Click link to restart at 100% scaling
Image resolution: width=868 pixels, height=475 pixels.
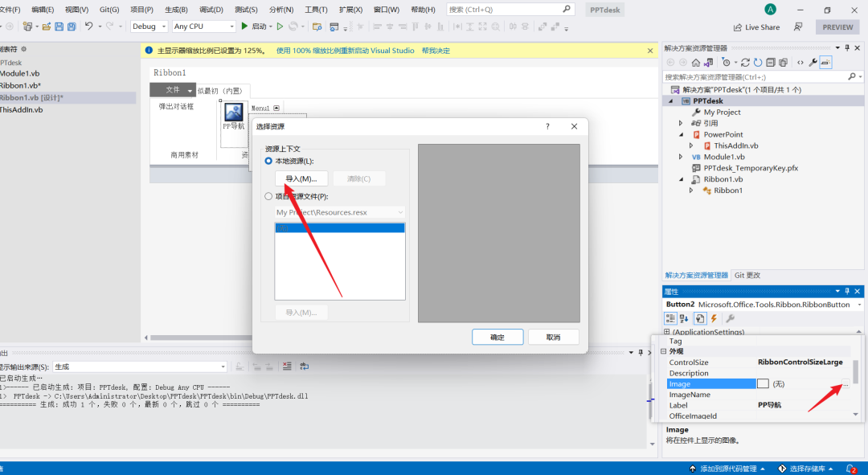[x=345, y=51]
